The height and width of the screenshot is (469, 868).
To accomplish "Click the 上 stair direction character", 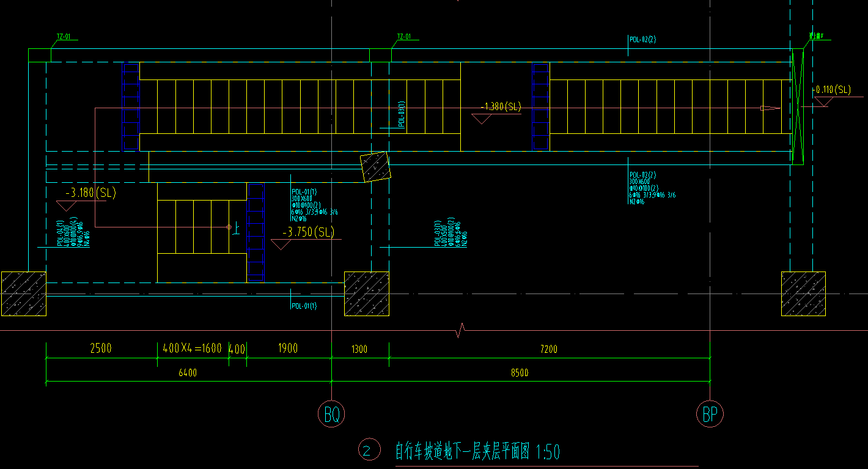I will 237,227.
